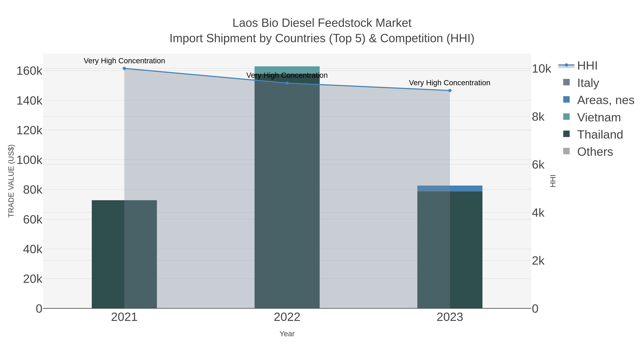This screenshot has height=362, width=644.
Task: Click the 4k right axis tick label
Action: click(538, 213)
